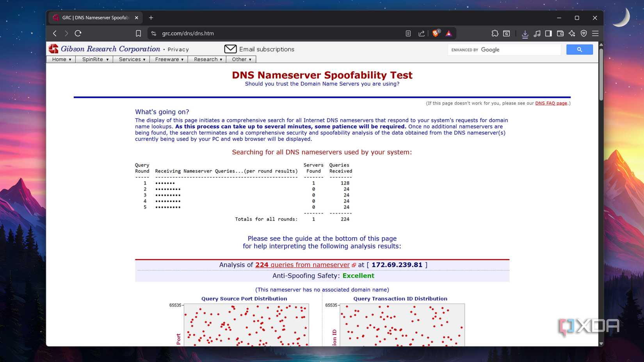644x362 pixels.
Task: Share the page via the export icon
Action: (x=422, y=33)
